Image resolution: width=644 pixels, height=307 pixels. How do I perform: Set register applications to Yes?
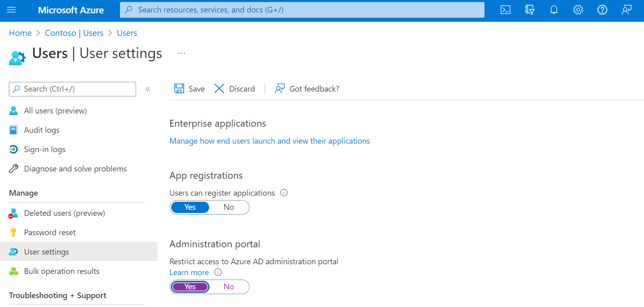190,207
